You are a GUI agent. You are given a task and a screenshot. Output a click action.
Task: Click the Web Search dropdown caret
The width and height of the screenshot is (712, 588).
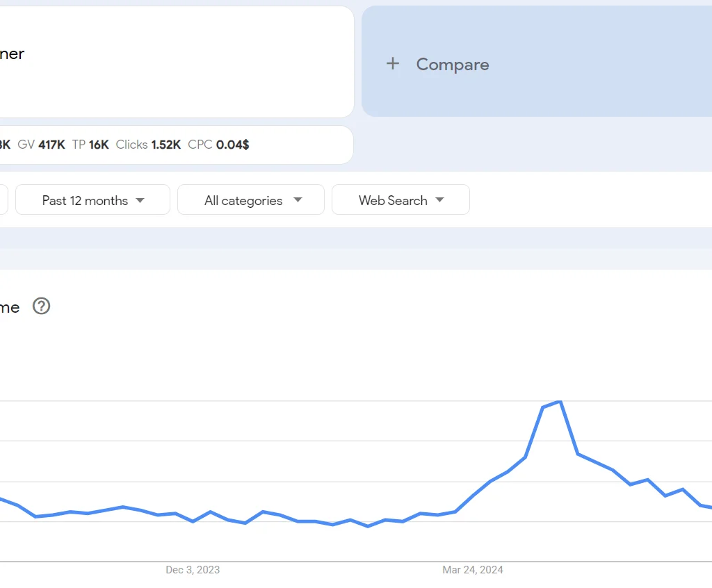(439, 199)
